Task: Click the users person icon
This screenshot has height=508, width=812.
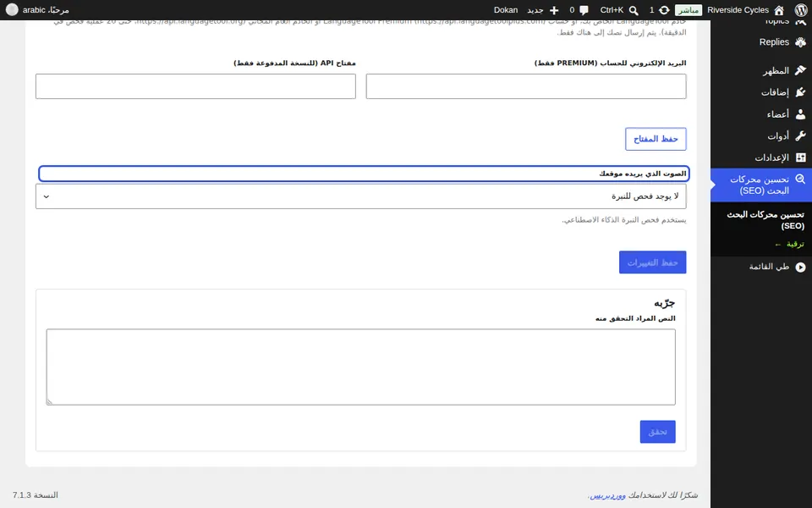Action: click(801, 113)
